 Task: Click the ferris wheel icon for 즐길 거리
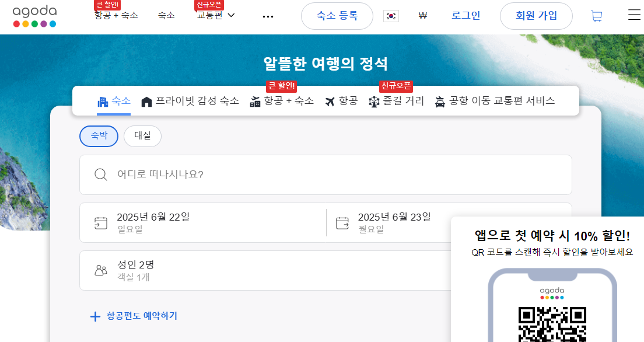point(374,102)
